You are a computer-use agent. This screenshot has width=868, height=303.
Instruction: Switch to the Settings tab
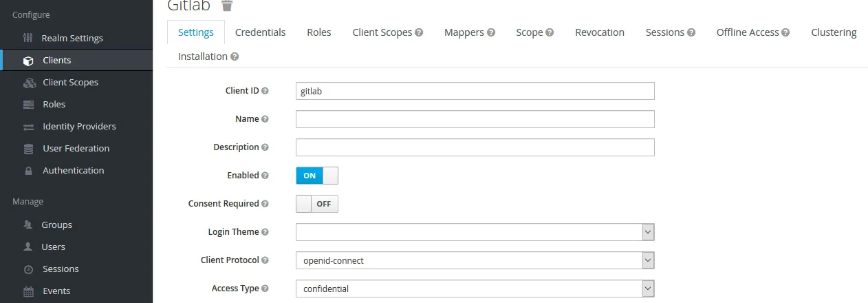(196, 32)
